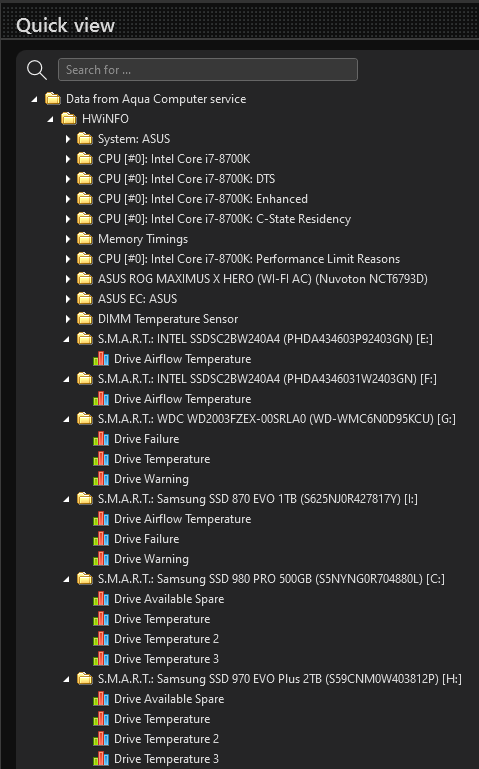
Task: Click sensor icon of 970 EVO Plus Temperature 2
Action: [101, 739]
